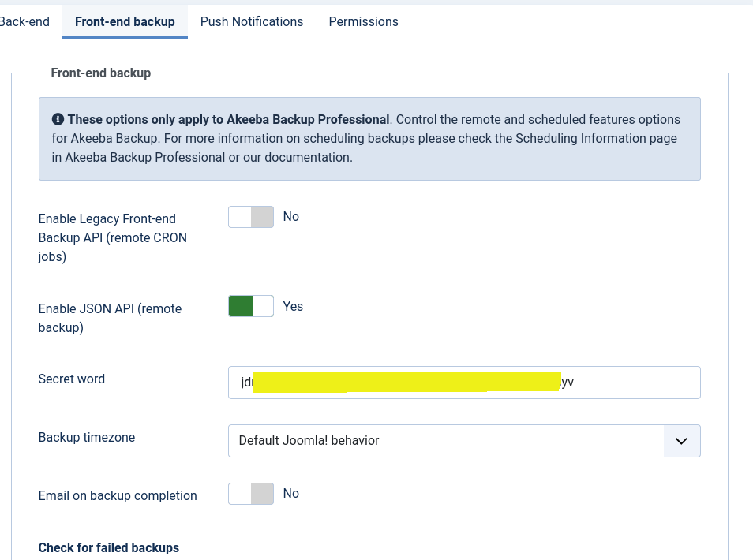Image resolution: width=753 pixels, height=560 pixels.
Task: Disable the Enable JSON API switch
Action: pos(251,306)
